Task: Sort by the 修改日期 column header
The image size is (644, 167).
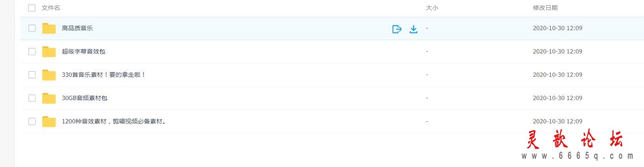Action: click(x=545, y=8)
